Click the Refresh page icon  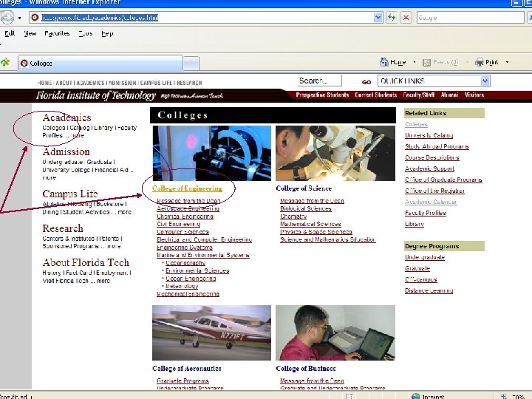(x=392, y=17)
